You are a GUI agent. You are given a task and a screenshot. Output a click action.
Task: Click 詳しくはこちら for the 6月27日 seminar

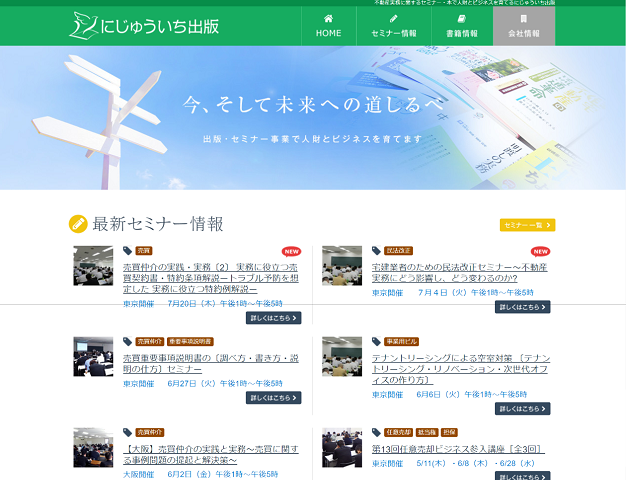pos(273,398)
